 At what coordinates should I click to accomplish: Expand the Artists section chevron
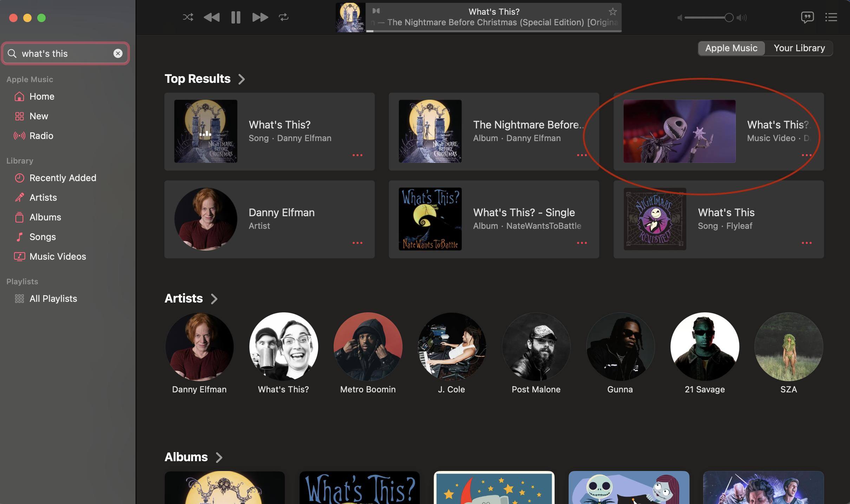(214, 299)
